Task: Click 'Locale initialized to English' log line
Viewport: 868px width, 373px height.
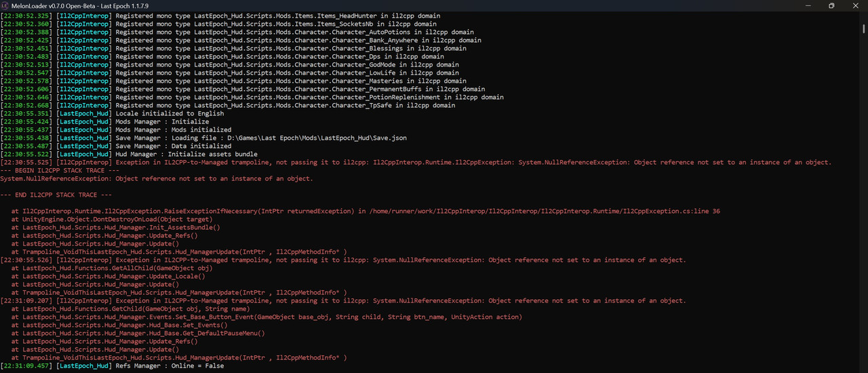Action: click(x=112, y=113)
